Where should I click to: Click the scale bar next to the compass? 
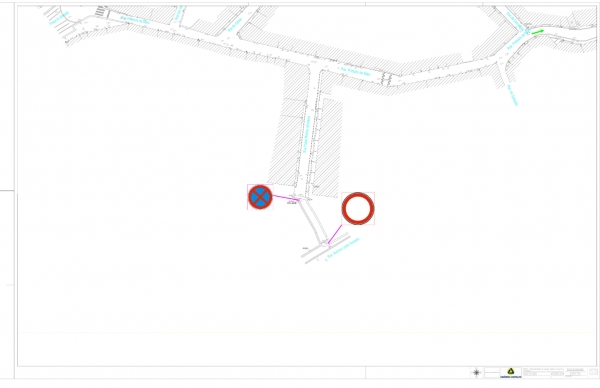coord(492,372)
